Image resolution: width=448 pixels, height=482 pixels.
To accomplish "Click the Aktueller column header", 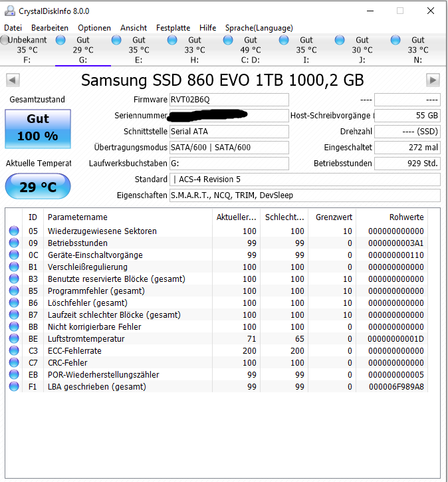I will 236,217.
